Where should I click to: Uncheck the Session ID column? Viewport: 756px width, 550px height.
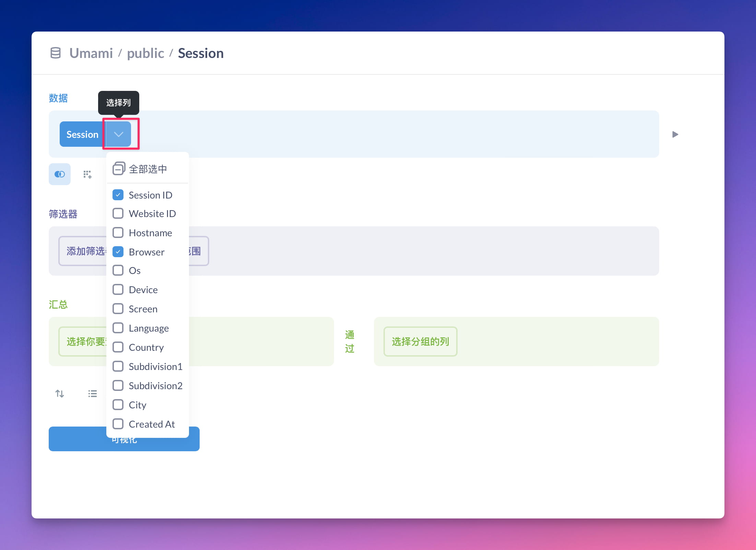[x=118, y=195]
